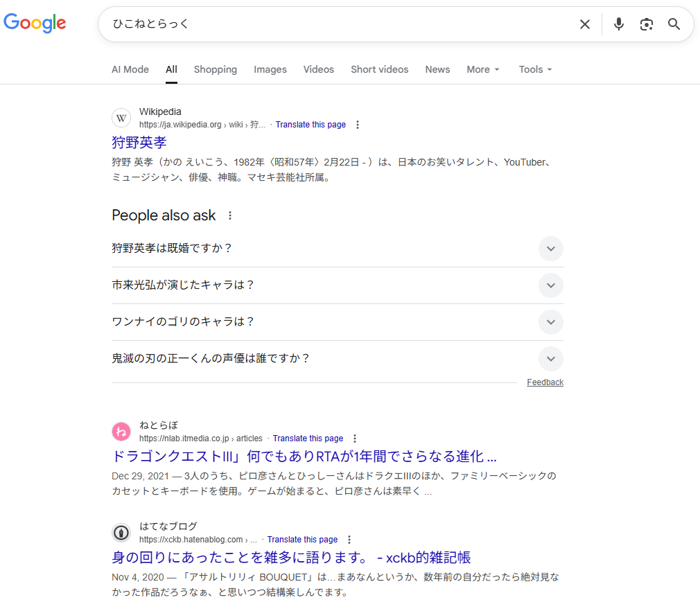
Task: Expand question 市来光弘が演じたキャラは？
Action: pos(550,285)
